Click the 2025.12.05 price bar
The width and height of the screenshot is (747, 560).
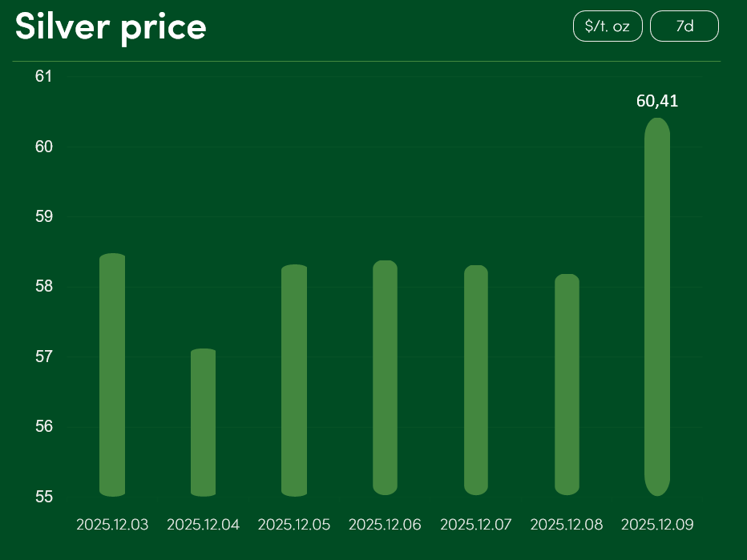coord(294,381)
